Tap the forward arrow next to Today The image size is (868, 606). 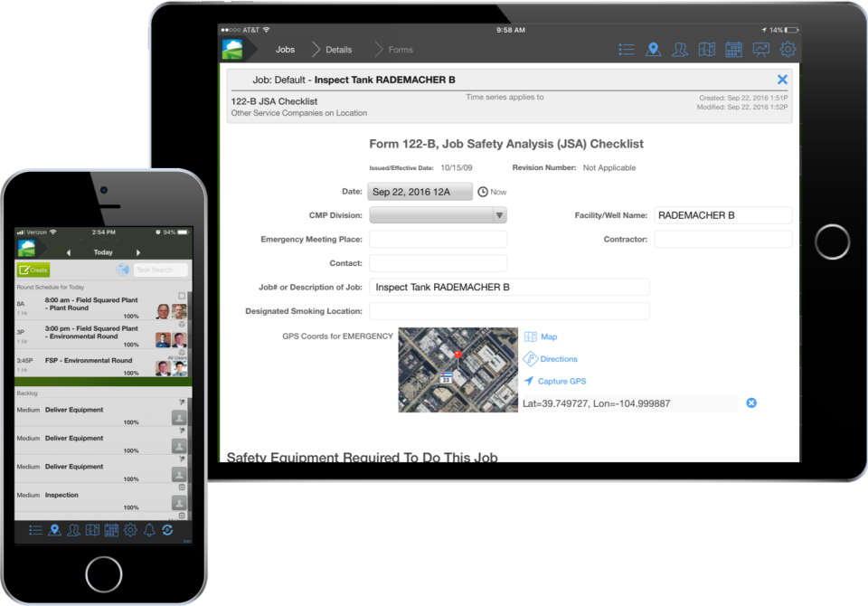pyautogui.click(x=138, y=251)
